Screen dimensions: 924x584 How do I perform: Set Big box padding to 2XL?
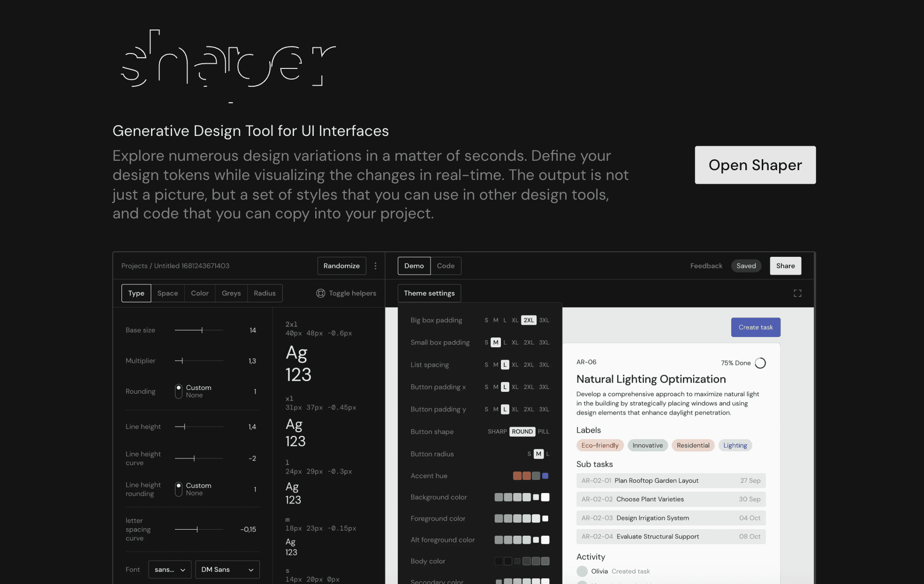[529, 320]
